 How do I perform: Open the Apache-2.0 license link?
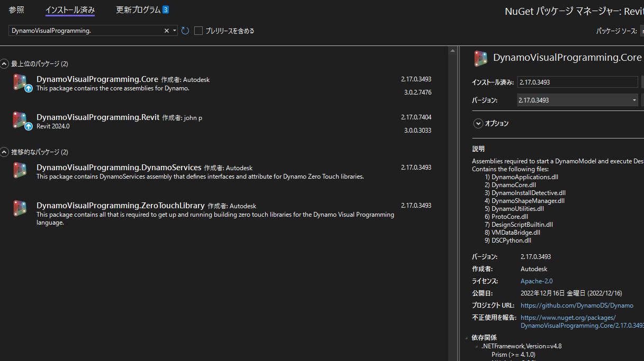pyautogui.click(x=537, y=281)
